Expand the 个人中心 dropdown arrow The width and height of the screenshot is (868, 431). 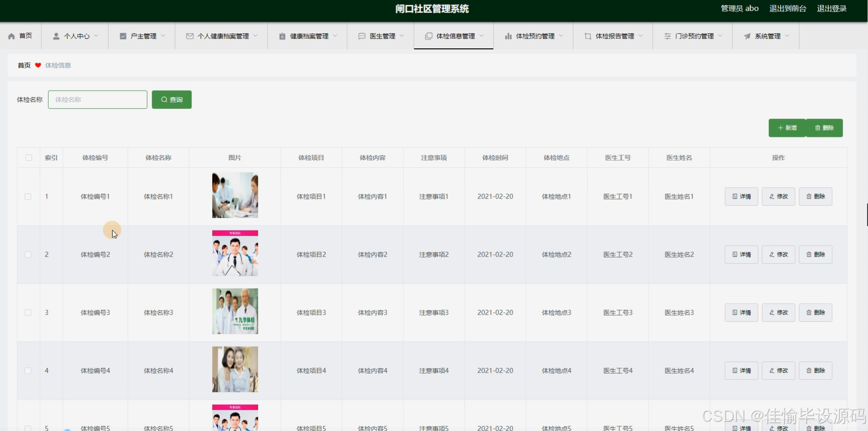pos(96,35)
